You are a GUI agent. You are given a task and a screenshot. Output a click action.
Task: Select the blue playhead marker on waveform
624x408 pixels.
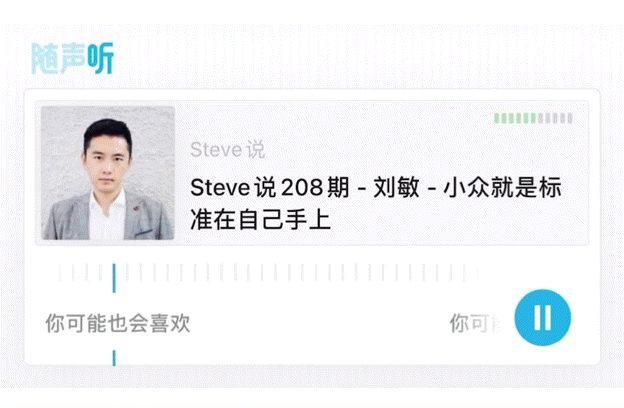[114, 278]
